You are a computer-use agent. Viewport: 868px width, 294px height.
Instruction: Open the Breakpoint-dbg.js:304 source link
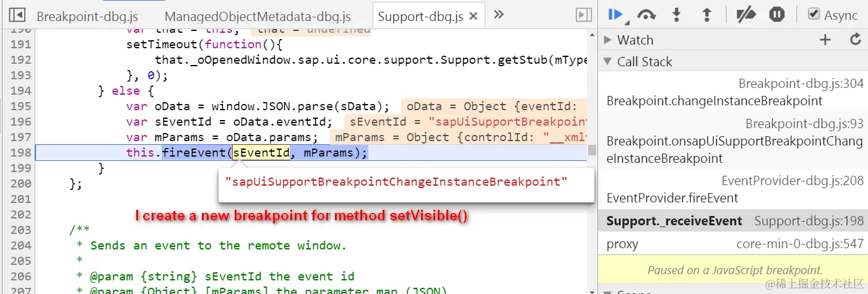tap(801, 84)
